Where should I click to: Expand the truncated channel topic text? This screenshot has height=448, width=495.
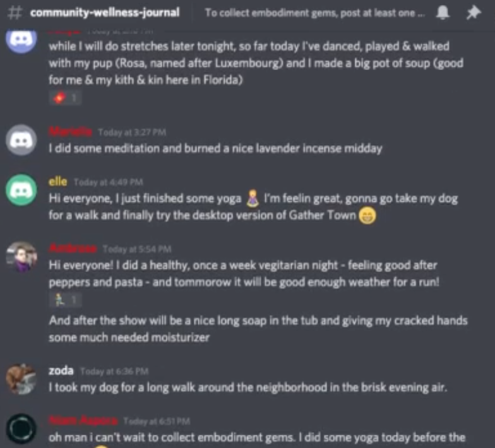314,13
